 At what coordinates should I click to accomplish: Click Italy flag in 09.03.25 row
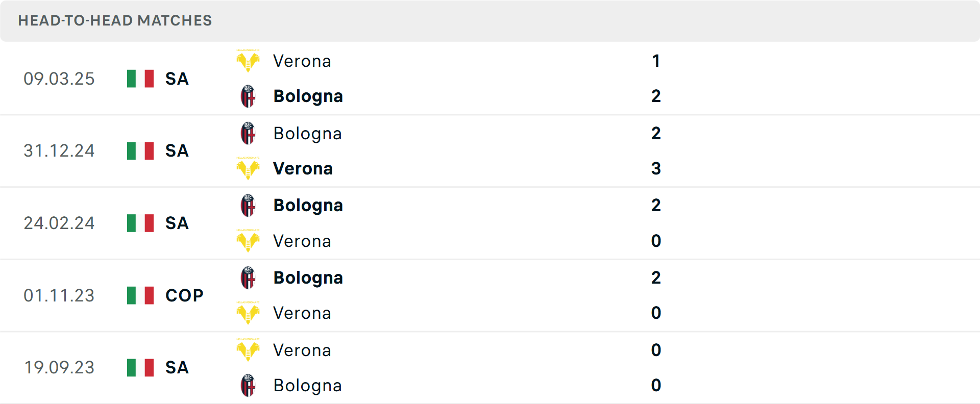click(140, 79)
